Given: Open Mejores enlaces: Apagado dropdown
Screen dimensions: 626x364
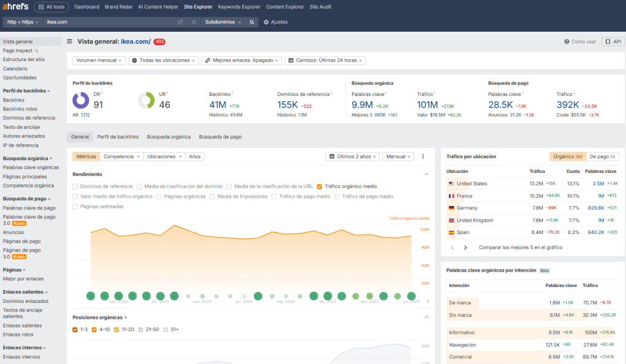Looking at the screenshot, I should tap(241, 60).
